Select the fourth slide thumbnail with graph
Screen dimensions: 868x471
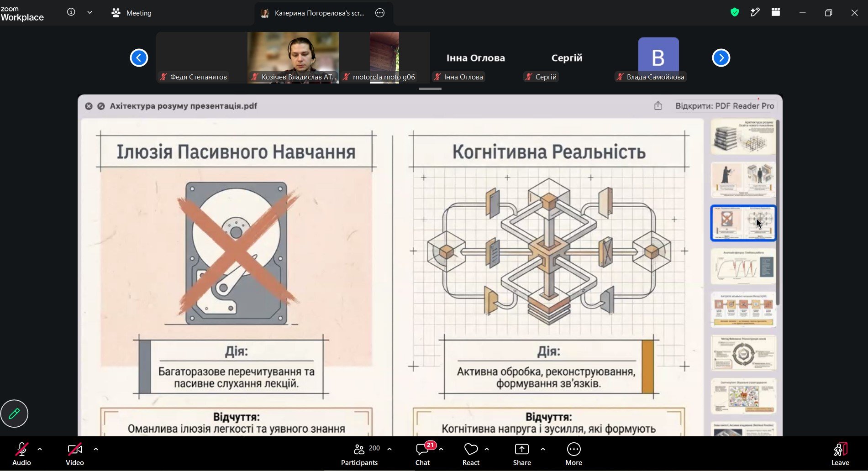tap(743, 266)
